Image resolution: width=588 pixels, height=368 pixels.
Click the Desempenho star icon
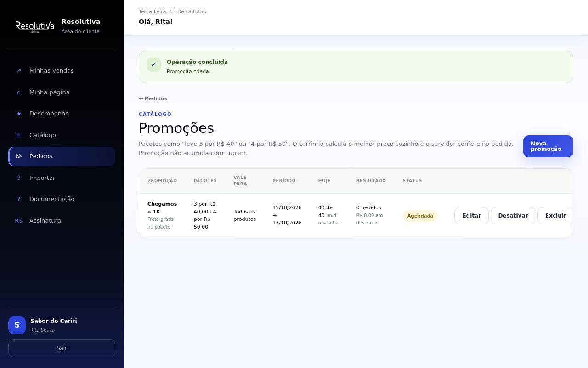pos(19,114)
